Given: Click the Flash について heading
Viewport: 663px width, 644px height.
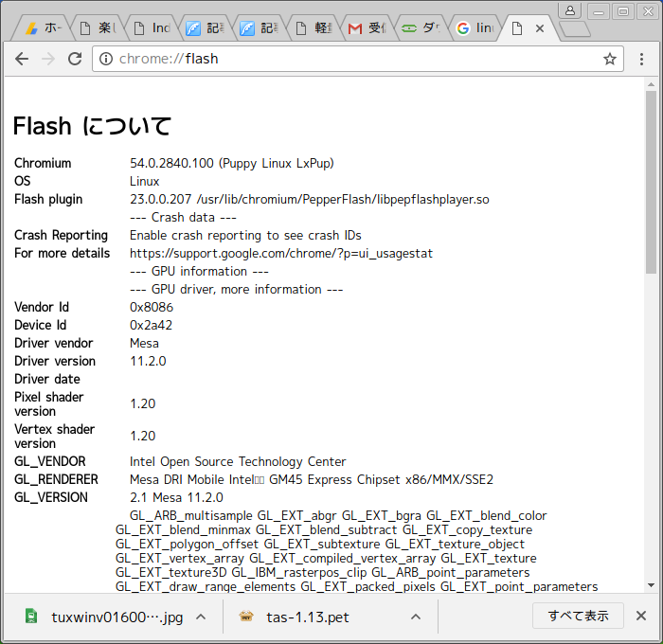Looking at the screenshot, I should click(x=92, y=126).
